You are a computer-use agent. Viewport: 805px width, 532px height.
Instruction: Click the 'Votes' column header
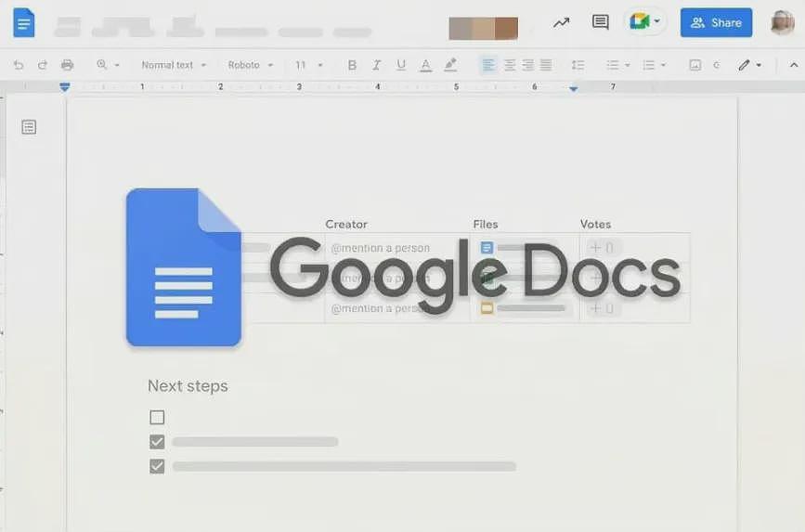[x=595, y=225]
